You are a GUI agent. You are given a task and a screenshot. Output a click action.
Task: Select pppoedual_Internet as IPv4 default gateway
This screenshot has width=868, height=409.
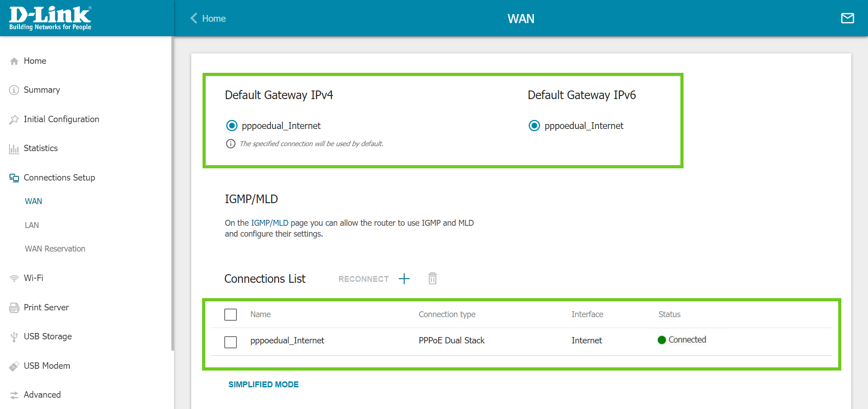(x=231, y=126)
